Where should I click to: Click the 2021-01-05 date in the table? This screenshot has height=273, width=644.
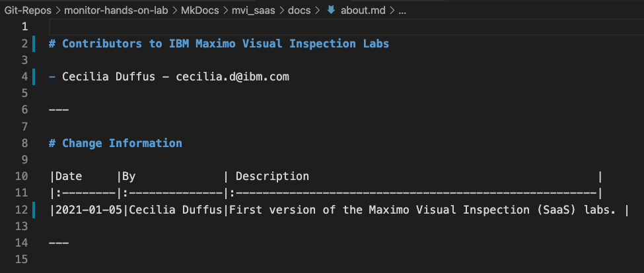[89, 210]
